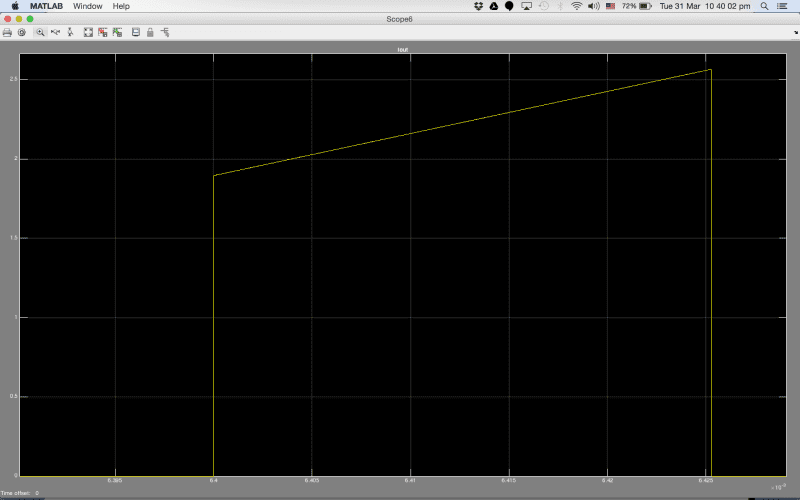Screen dimensions: 800x500
Task: Open the Apple menu
Action: coord(14,6)
